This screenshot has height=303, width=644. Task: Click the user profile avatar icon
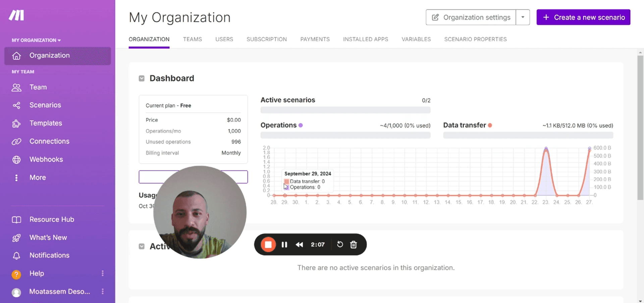[x=16, y=292]
